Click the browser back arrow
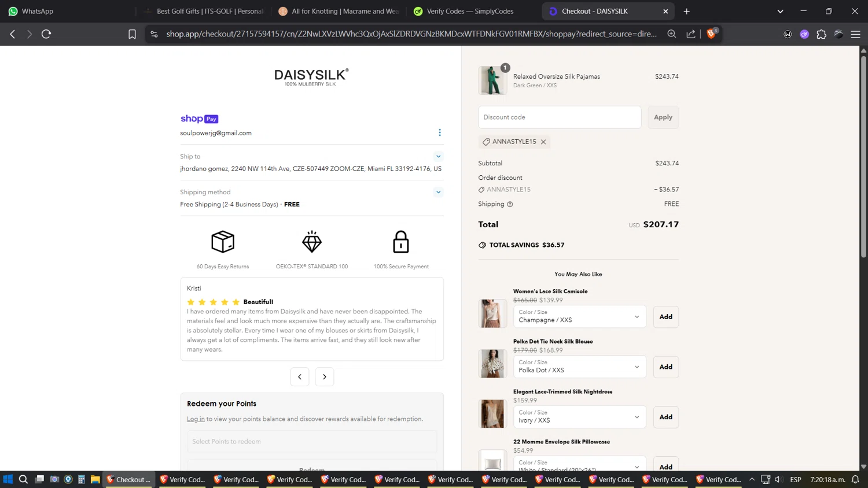The width and height of the screenshot is (868, 488). coord(13,34)
